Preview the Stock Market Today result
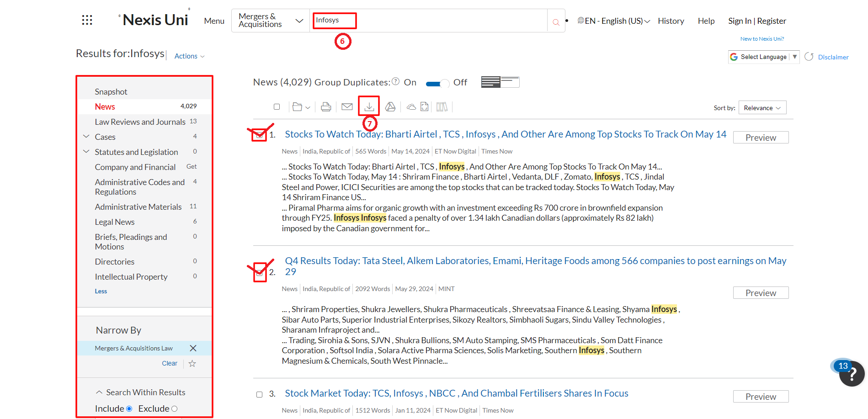The height and width of the screenshot is (419, 868). (x=761, y=397)
